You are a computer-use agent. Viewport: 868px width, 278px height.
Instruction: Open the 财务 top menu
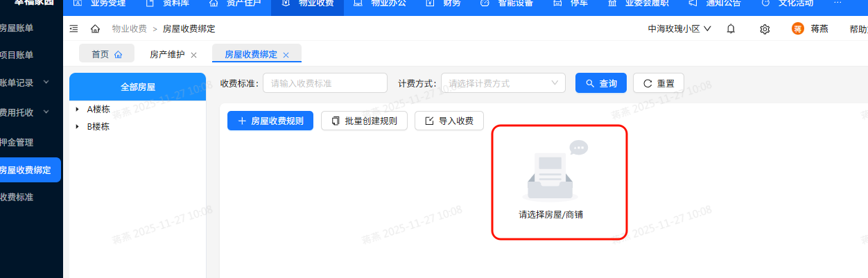[x=442, y=3]
